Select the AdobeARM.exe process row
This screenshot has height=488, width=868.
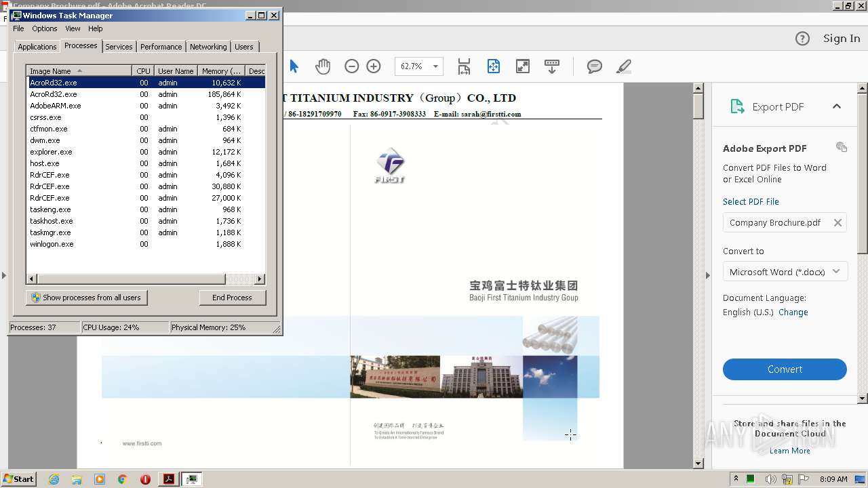(146, 106)
